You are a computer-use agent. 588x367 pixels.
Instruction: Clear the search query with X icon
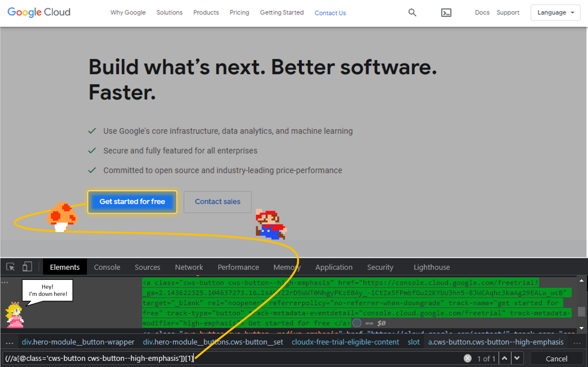(468, 358)
